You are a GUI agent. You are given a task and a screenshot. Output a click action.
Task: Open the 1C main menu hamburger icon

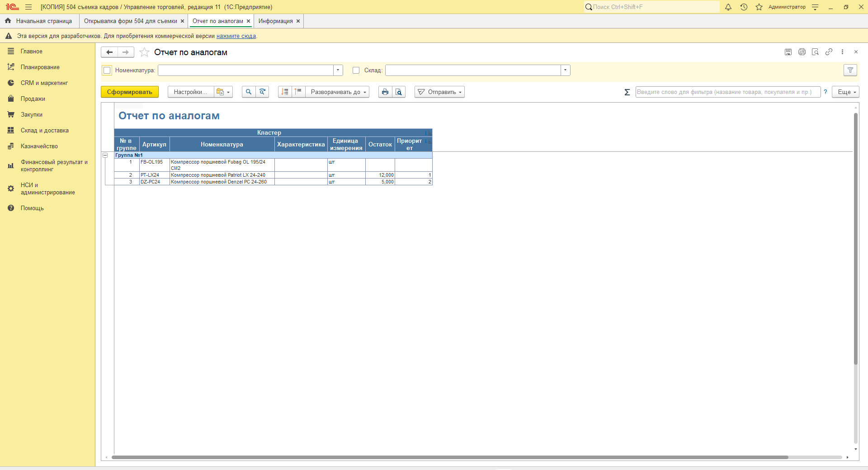pos(28,7)
